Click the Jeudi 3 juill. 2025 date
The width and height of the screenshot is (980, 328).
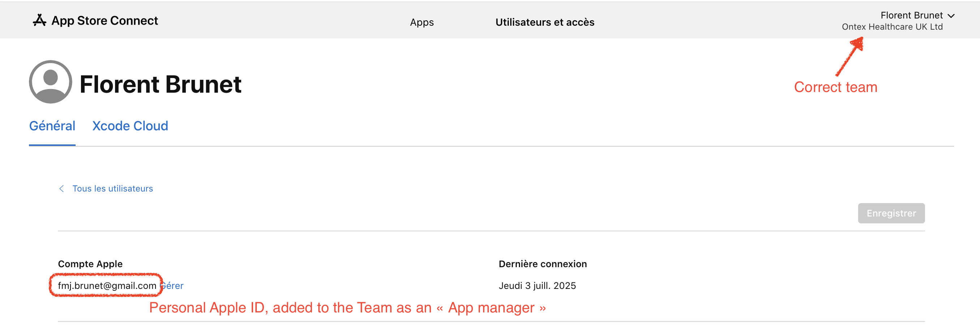537,286
